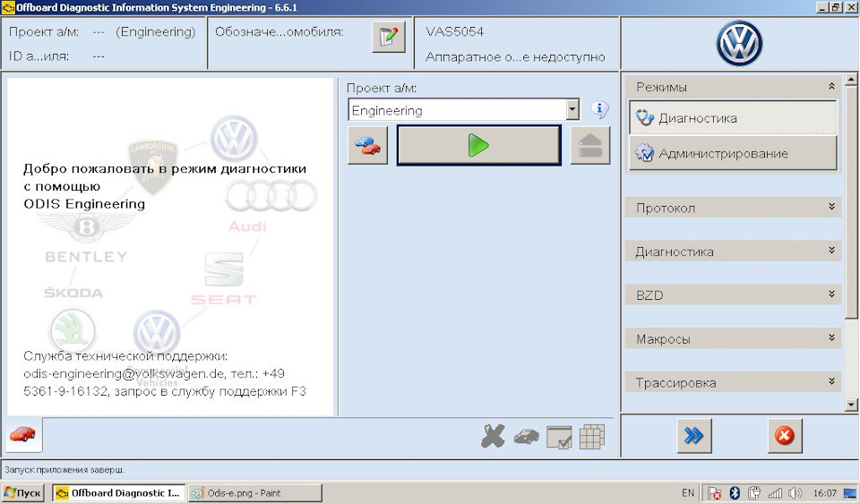The width and height of the screenshot is (860, 504).
Task: Click the Engineering project combo box field
Action: pos(463,109)
